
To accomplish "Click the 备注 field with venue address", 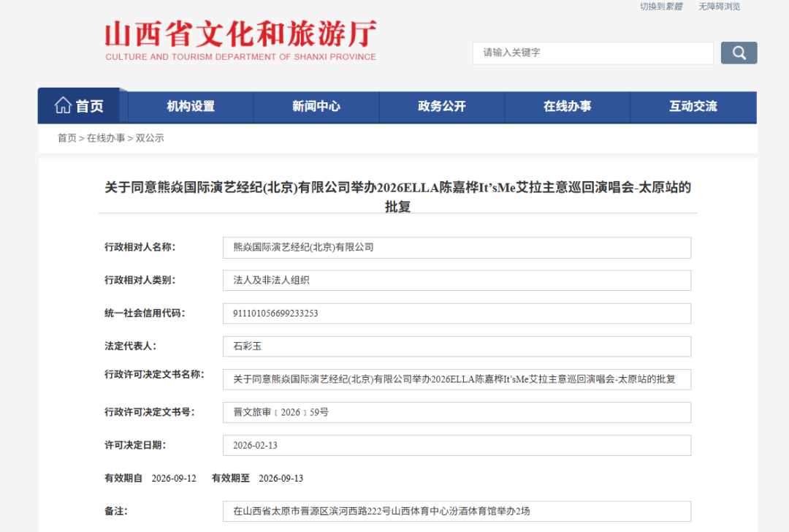I will point(457,512).
